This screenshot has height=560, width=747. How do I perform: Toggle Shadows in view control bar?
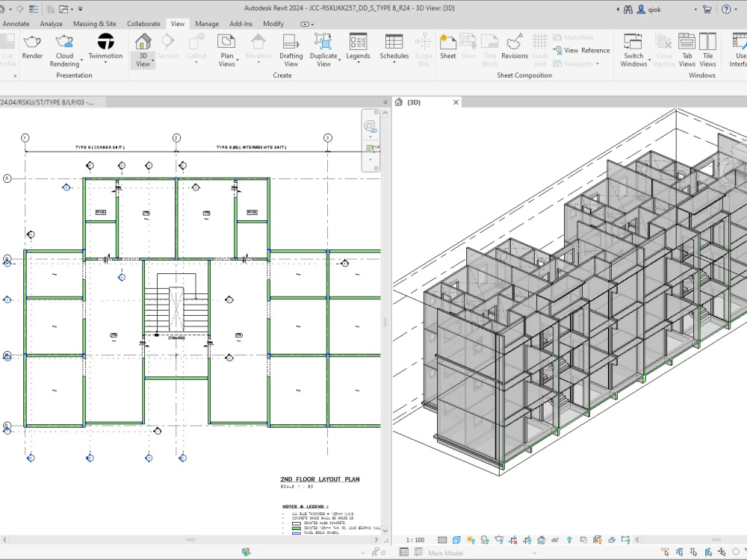point(485,540)
